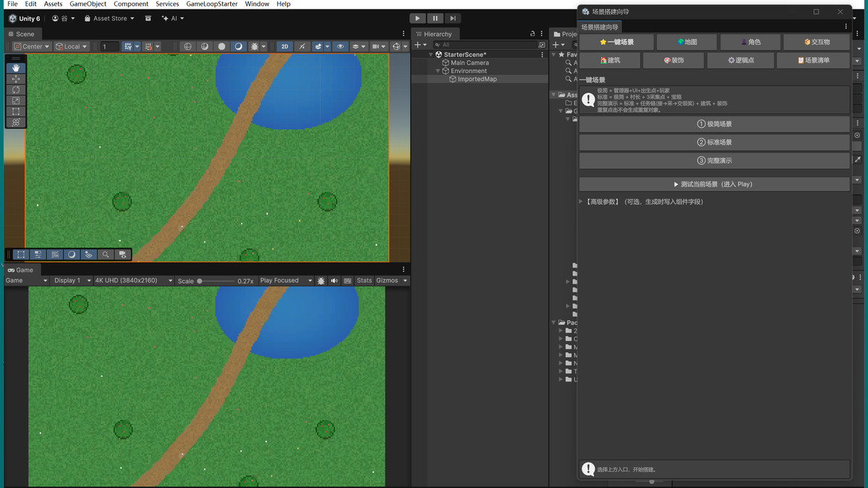
Task: Expand the 高级参数 foldout
Action: click(581, 202)
